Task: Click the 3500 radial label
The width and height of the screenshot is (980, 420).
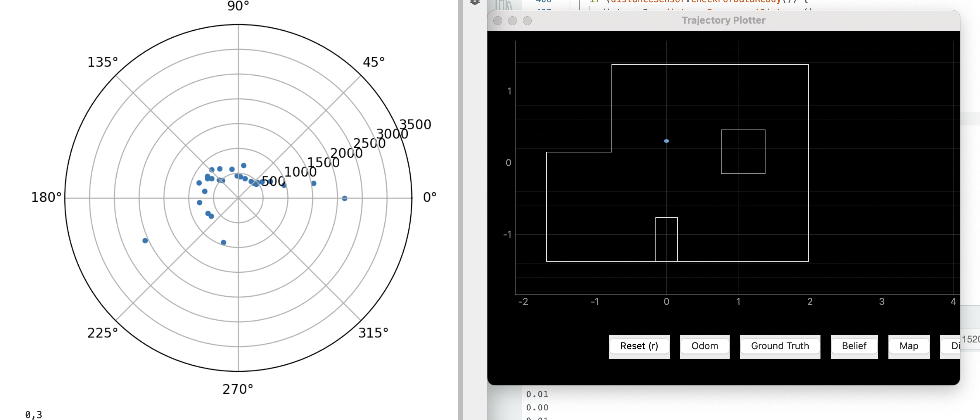Action: 415,124
